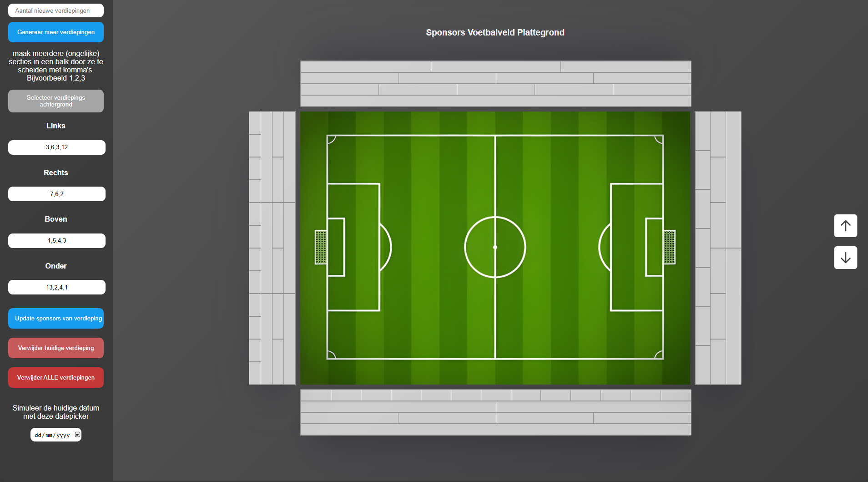
Task: Click the left goal net on field
Action: point(321,247)
